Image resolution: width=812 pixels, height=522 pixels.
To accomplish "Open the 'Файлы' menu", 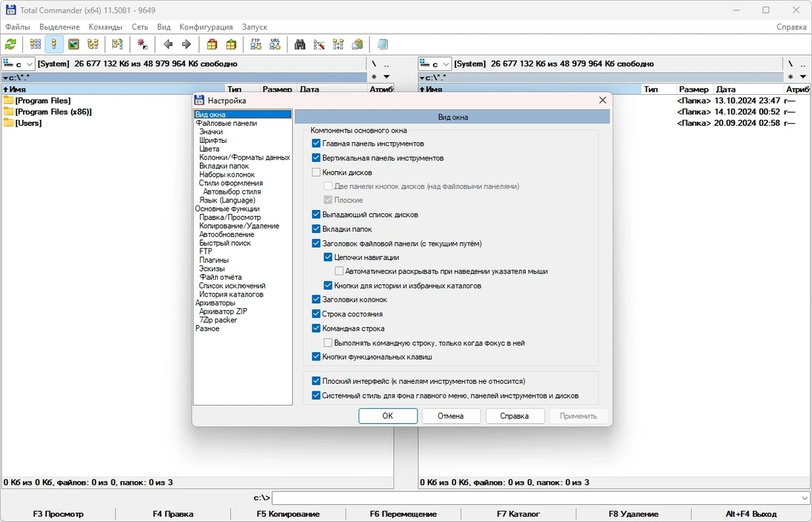I will tap(18, 27).
